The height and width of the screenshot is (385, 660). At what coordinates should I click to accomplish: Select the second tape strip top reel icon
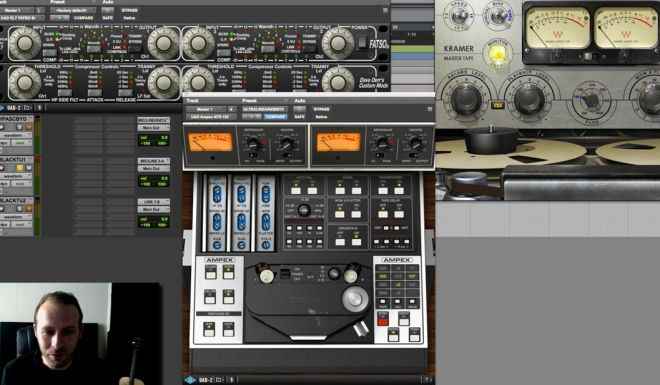click(x=241, y=194)
